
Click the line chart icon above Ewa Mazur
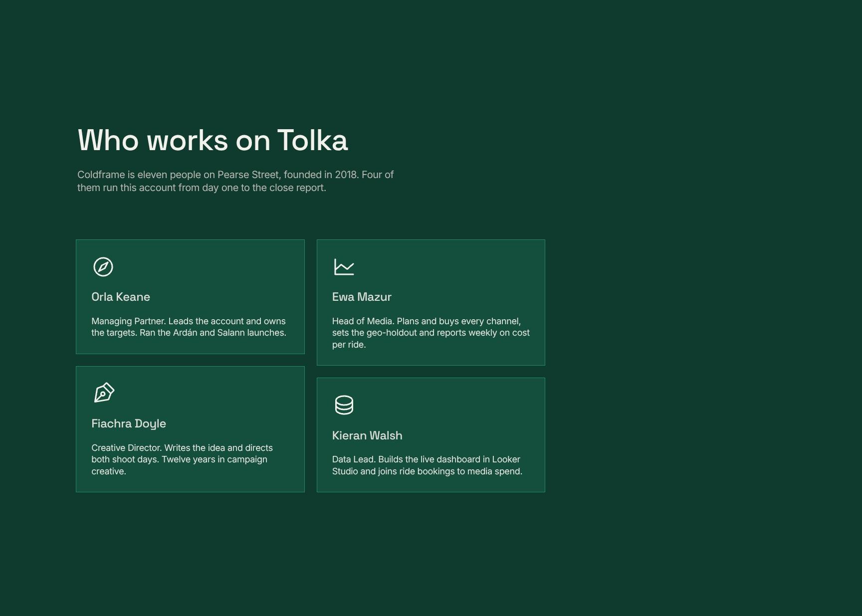[344, 267]
